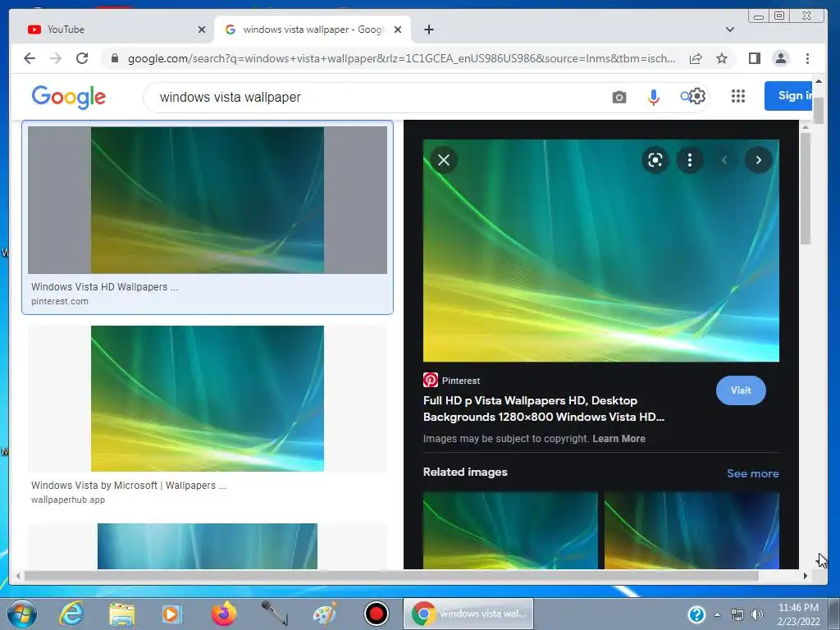Close the image preview panel
The width and height of the screenshot is (840, 630).
[x=444, y=160]
